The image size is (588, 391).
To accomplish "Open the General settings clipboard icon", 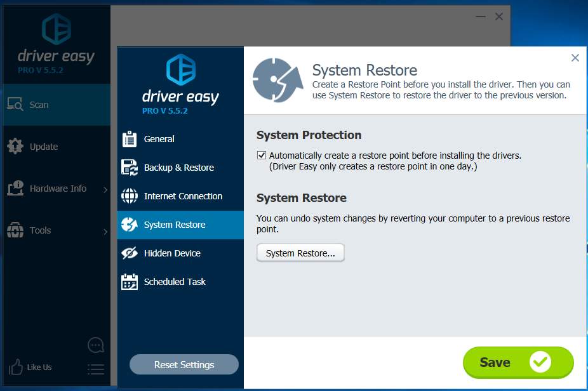I will (130, 139).
